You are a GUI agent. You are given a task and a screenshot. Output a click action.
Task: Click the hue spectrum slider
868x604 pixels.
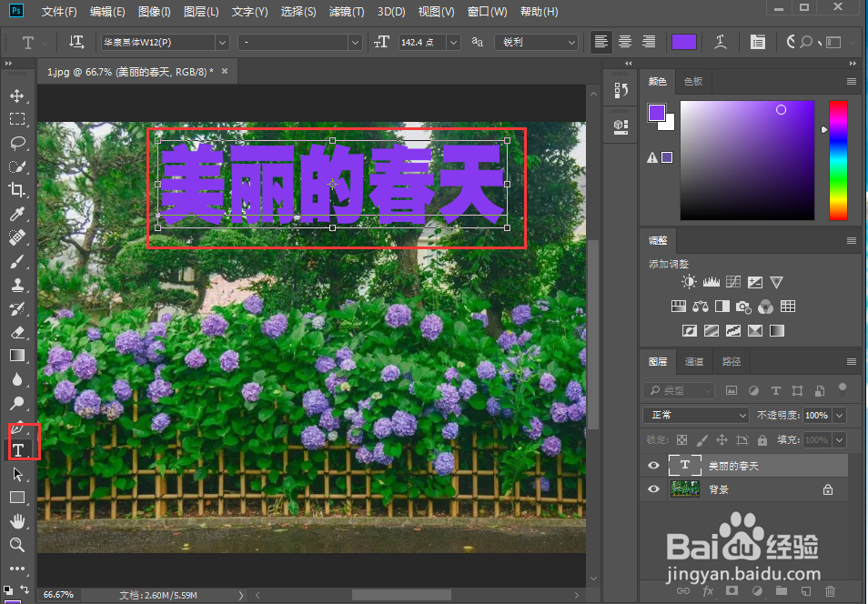coord(838,160)
